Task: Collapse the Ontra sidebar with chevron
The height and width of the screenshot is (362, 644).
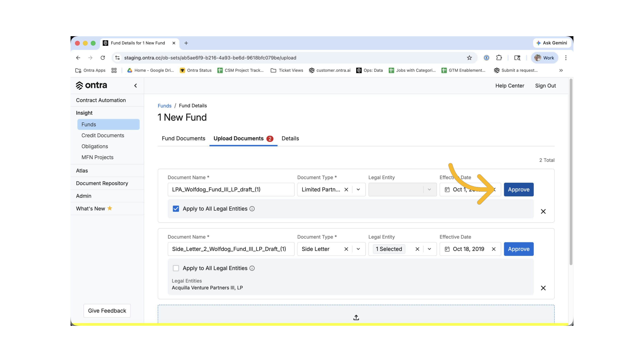Action: click(136, 86)
